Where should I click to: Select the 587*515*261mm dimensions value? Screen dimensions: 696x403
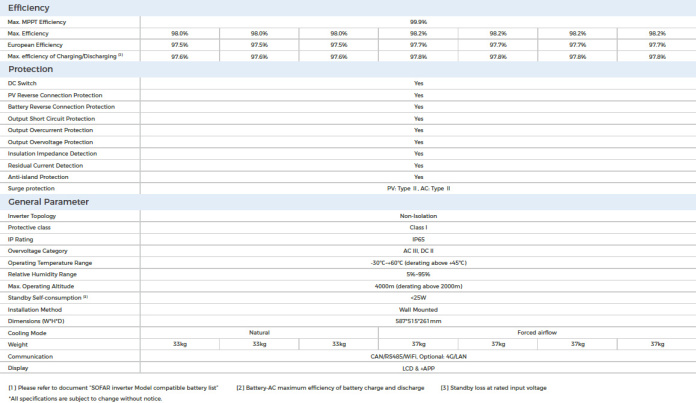coord(418,320)
